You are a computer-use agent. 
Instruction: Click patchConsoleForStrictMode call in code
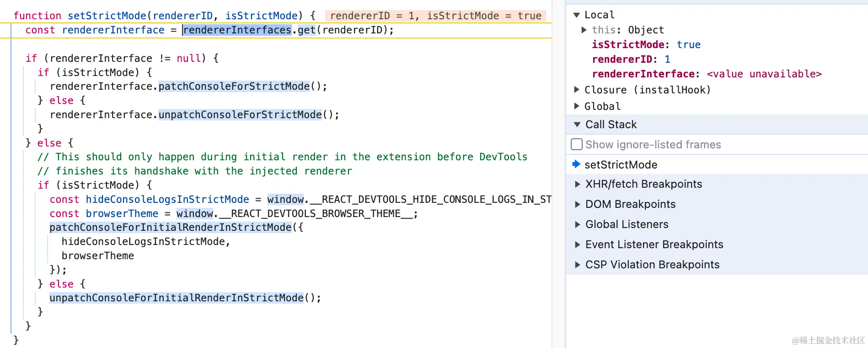pos(234,87)
